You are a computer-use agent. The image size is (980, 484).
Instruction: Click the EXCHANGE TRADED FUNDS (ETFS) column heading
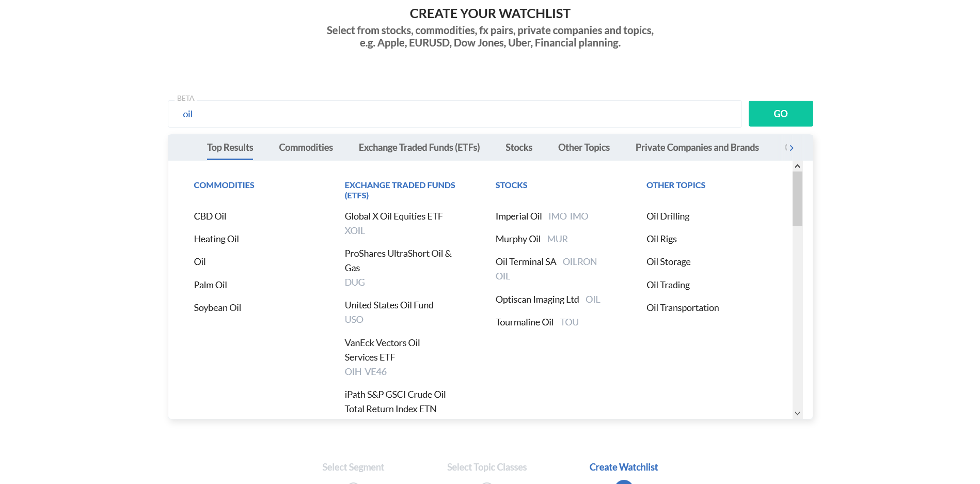click(400, 190)
